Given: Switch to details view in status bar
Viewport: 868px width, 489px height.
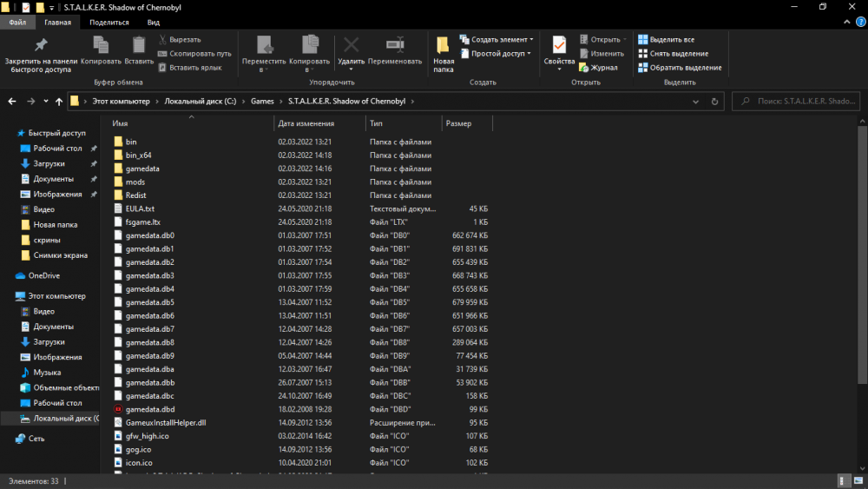Looking at the screenshot, I should (x=844, y=481).
